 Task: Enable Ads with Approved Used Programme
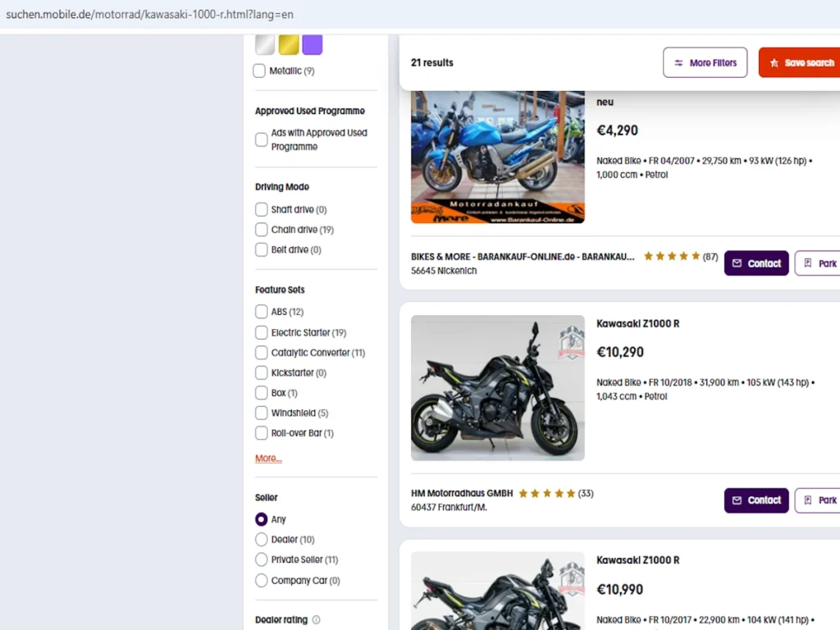point(262,139)
